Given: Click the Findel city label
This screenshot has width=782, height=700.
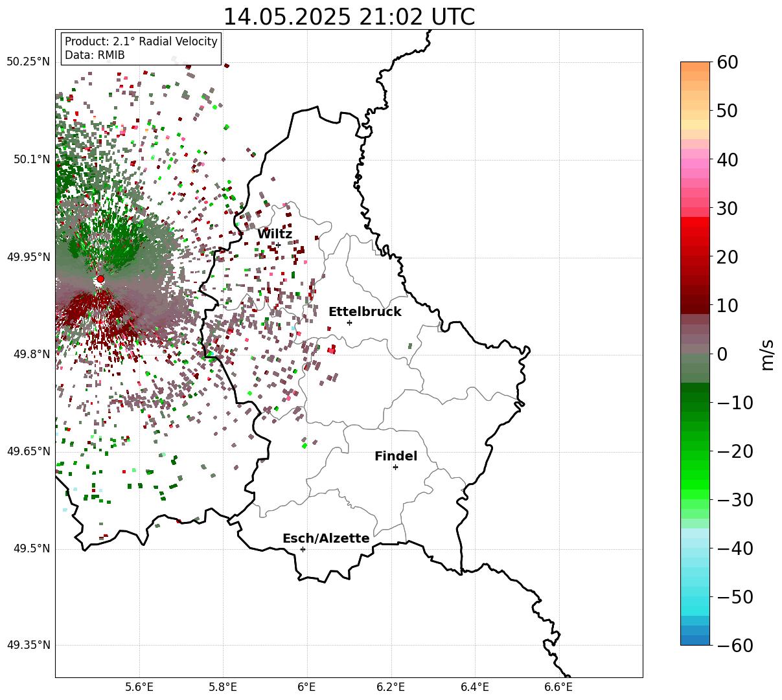Looking at the screenshot, I should click(396, 457).
